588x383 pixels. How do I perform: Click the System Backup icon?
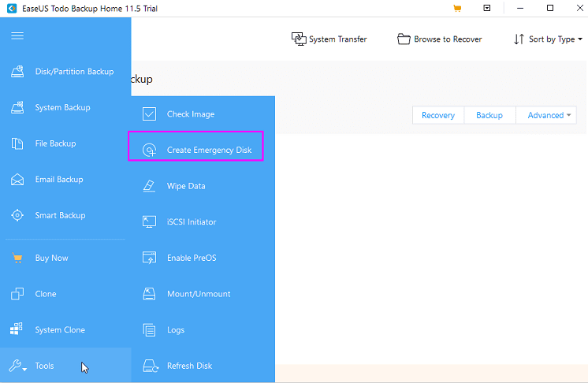pyautogui.click(x=17, y=107)
